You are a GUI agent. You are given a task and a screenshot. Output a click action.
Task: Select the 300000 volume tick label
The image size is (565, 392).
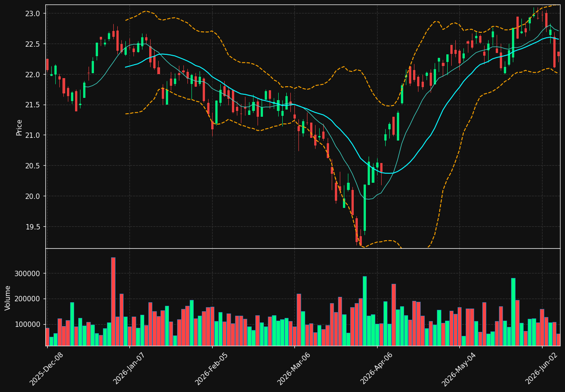[x=27, y=273]
